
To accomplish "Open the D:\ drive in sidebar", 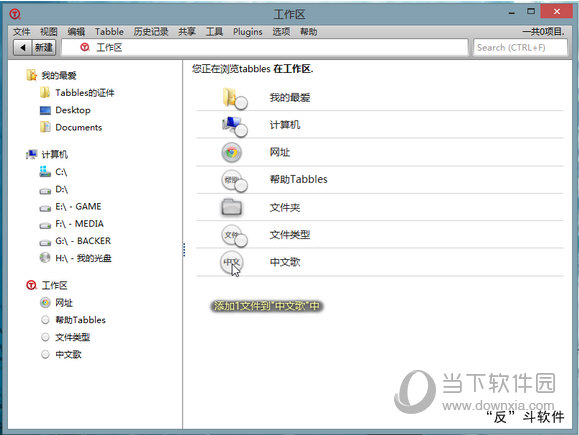I will (x=61, y=189).
